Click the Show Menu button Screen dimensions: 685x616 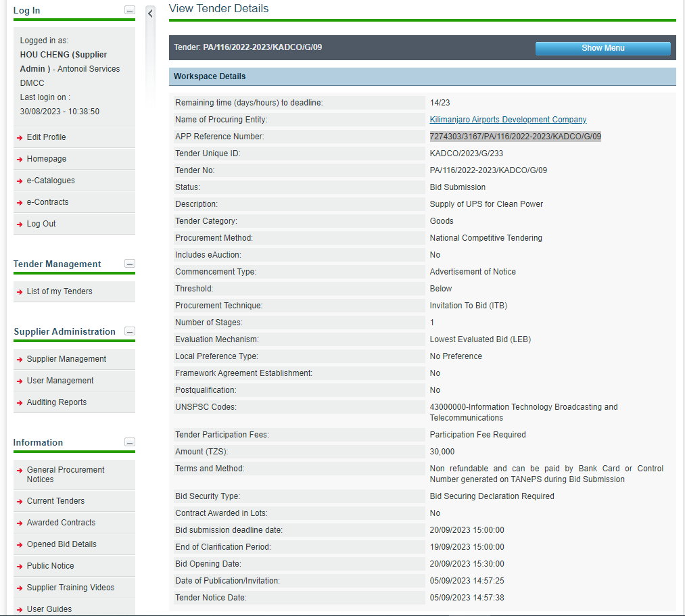[x=603, y=48]
